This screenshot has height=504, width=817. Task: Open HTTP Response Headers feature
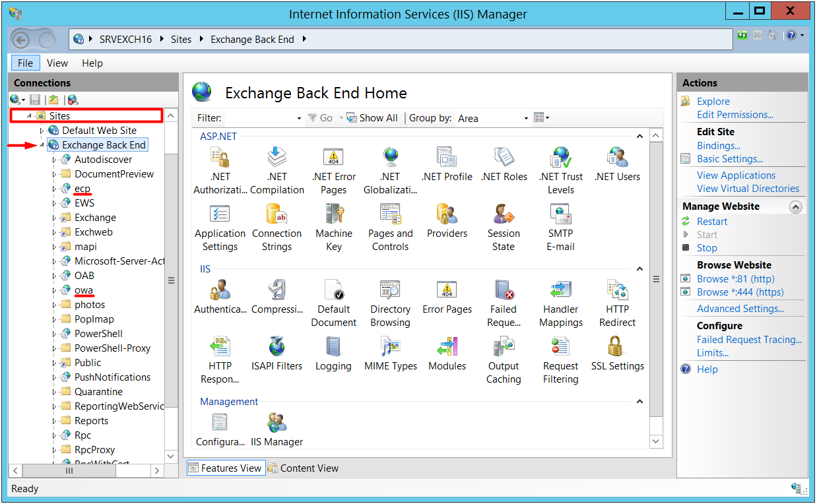pyautogui.click(x=220, y=360)
